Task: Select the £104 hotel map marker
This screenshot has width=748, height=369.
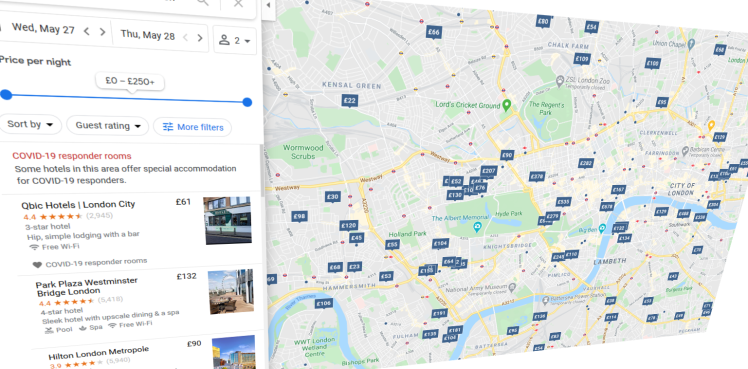Action: (x=440, y=244)
